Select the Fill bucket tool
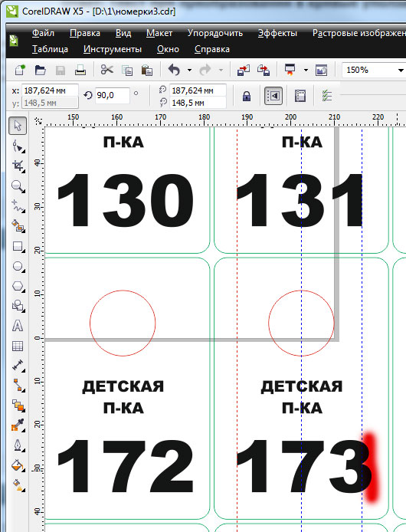The image size is (406, 532). coord(18,465)
